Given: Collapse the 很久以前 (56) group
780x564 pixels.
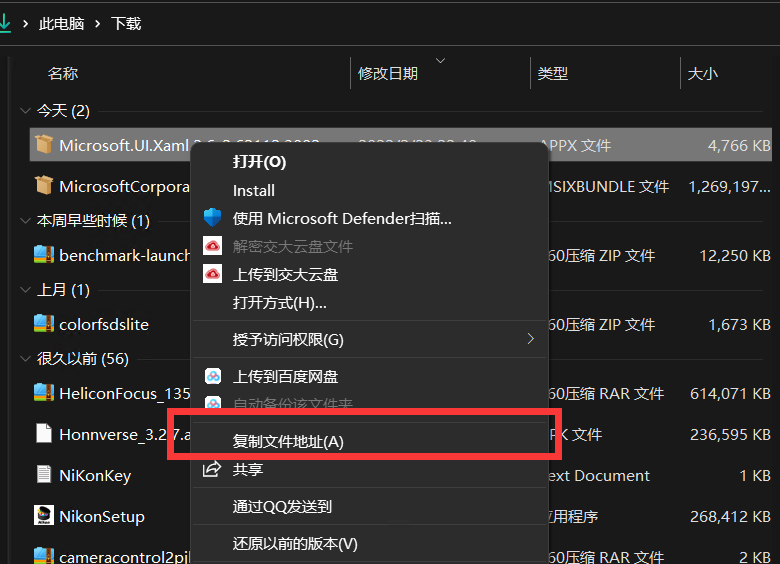Looking at the screenshot, I should 25,359.
